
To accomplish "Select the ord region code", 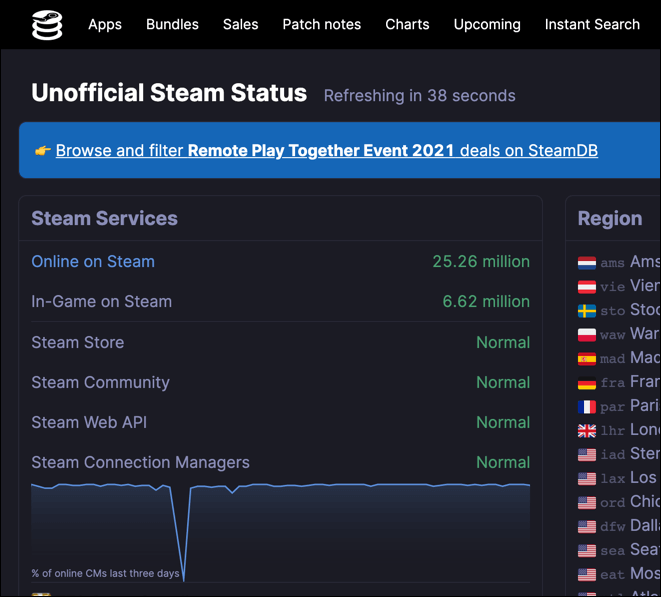I will click(x=613, y=503).
